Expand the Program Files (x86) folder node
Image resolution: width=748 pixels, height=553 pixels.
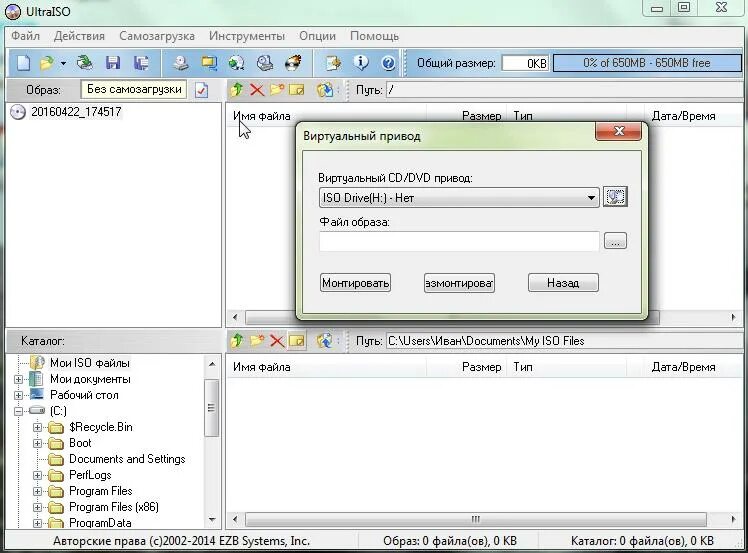point(37,507)
